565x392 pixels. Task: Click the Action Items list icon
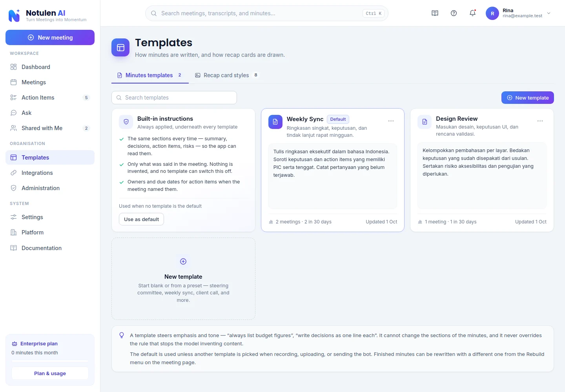click(13, 98)
